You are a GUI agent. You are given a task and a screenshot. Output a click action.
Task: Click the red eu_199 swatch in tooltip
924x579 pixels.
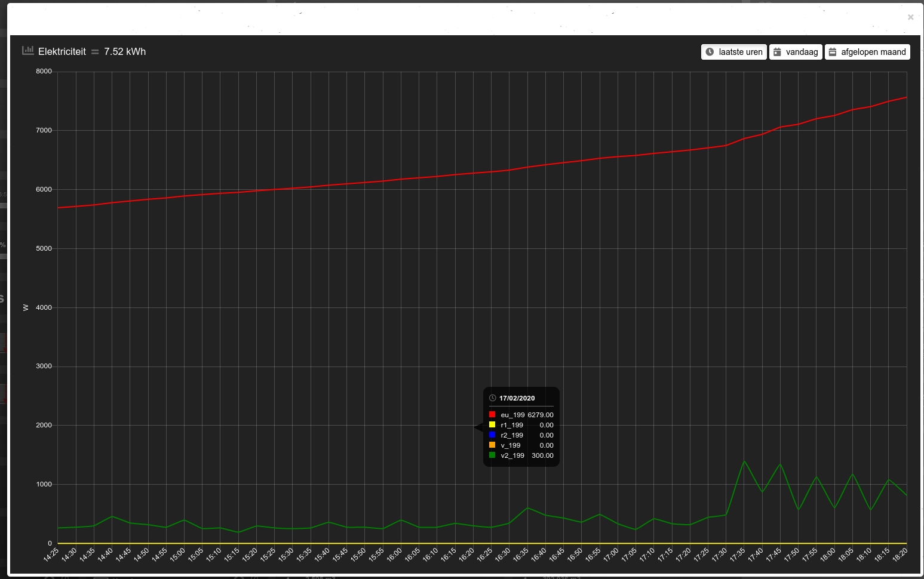tap(492, 414)
